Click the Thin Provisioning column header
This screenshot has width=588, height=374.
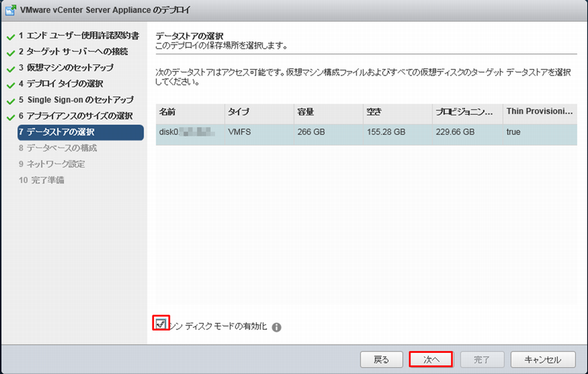[x=539, y=112]
